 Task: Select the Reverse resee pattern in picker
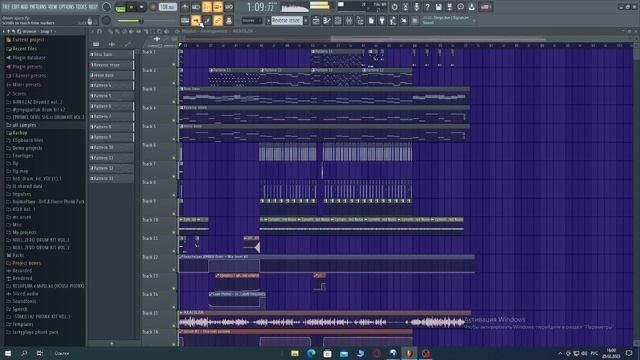point(111,65)
